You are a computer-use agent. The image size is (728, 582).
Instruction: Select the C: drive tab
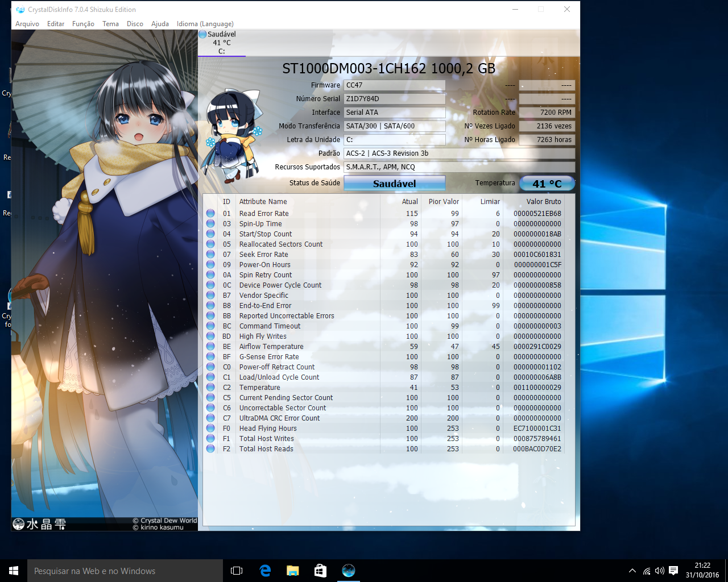click(x=222, y=43)
